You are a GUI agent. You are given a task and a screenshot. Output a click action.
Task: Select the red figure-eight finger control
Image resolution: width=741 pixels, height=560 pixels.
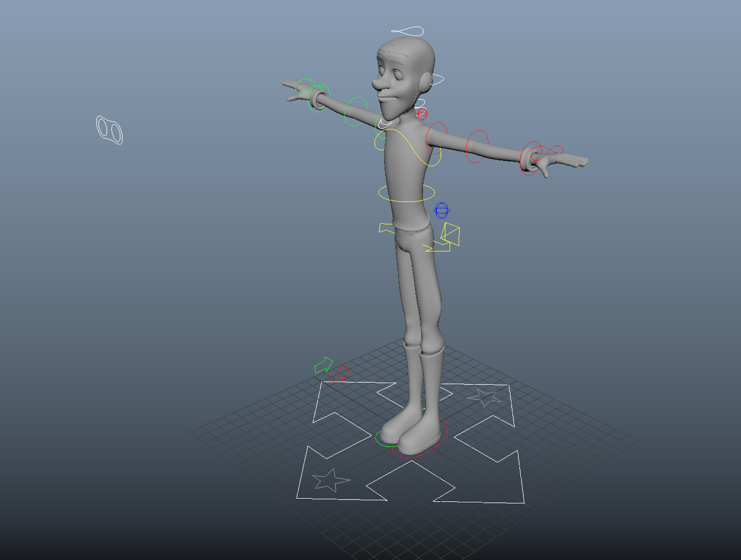point(548,152)
